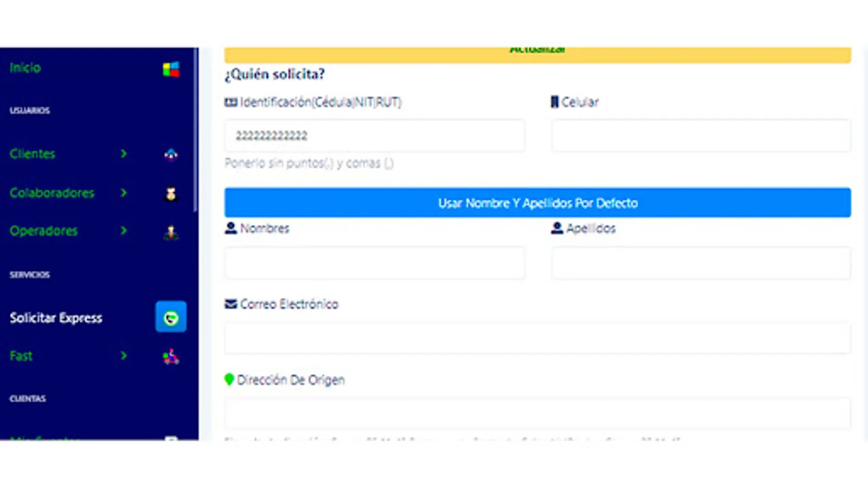Viewport: 868px width, 488px height.
Task: Focus the Nombres input field
Action: pyautogui.click(x=374, y=263)
